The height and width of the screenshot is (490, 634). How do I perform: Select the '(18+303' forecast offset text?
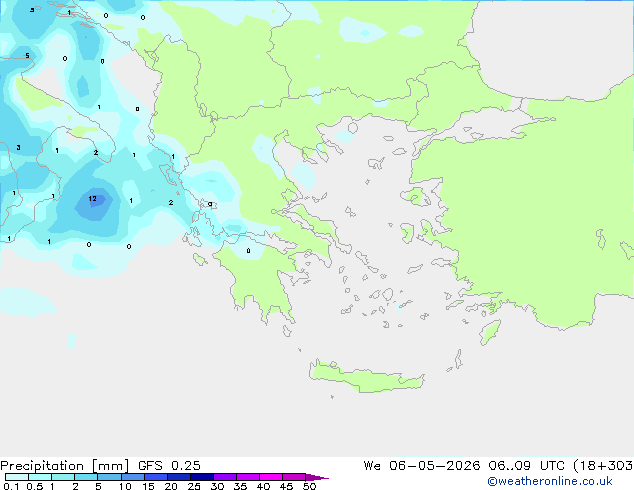[x=603, y=466]
